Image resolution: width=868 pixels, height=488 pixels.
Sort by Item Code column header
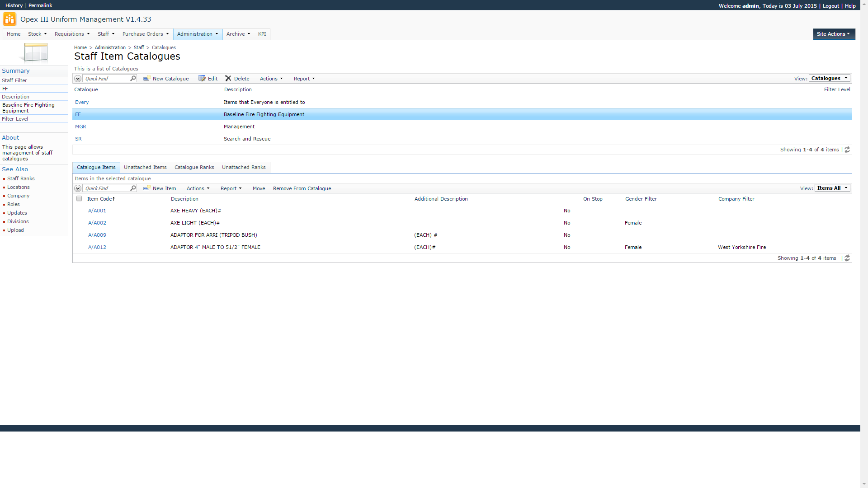[x=100, y=199]
